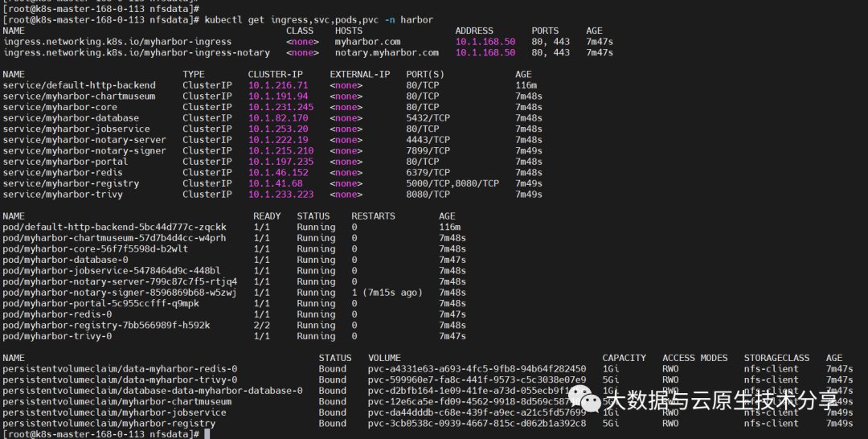Click cluster IP 10.1.215.210
The width and height of the screenshot is (868, 439).
280,150
